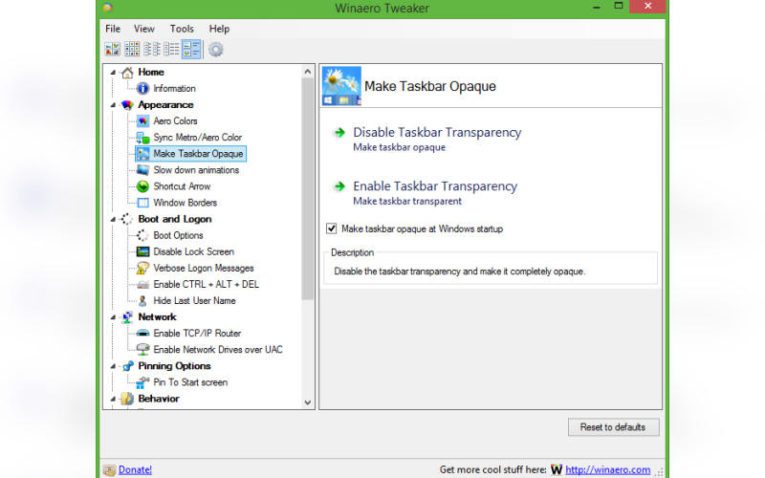Viewport: 765px width, 478px height.
Task: Select the Enable TCP/IP Router label
Action: [x=197, y=333]
